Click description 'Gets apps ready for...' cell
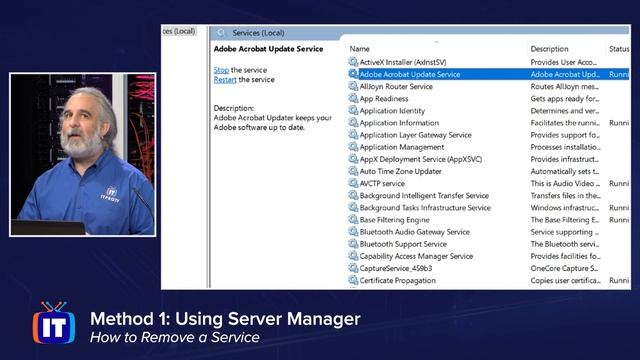The height and width of the screenshot is (360, 640). coord(565,98)
